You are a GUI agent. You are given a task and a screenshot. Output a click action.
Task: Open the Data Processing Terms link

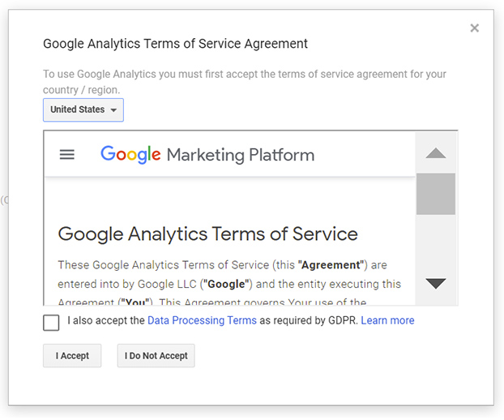click(202, 320)
